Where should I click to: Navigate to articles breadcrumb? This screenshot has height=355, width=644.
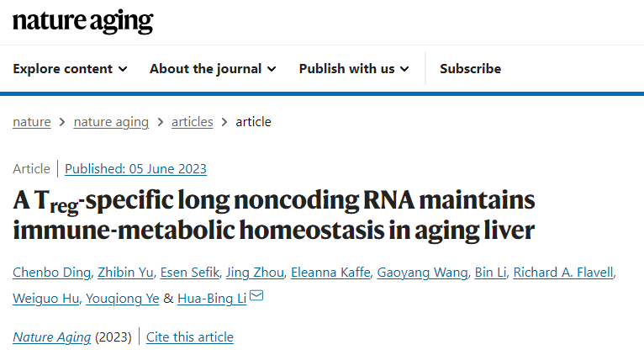(193, 122)
